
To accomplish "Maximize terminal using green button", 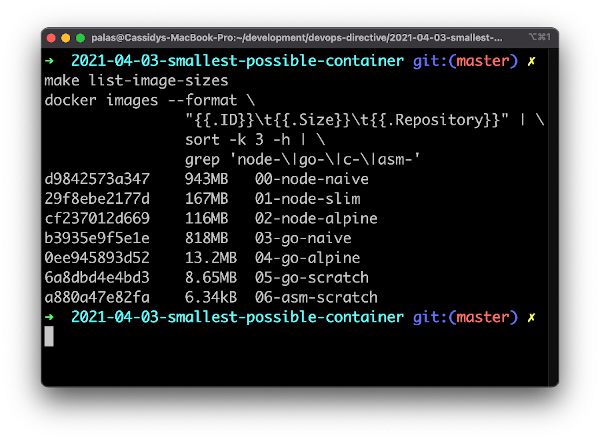I will (80, 38).
